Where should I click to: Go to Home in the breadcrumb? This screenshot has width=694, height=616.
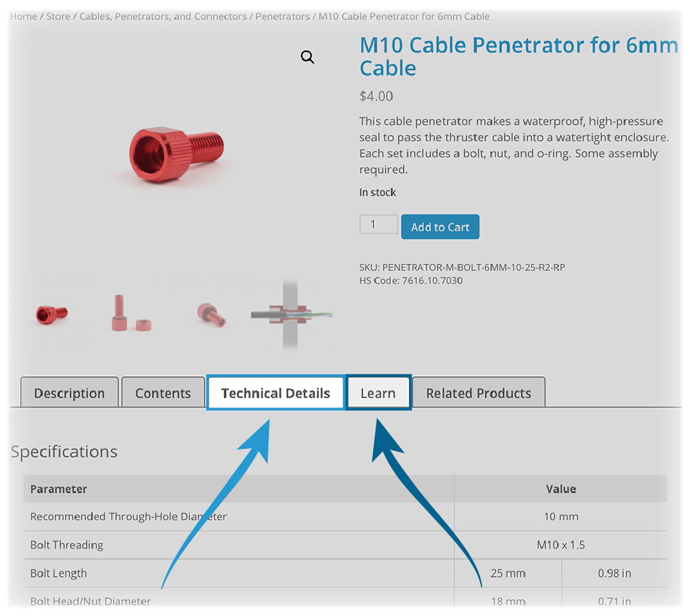(24, 16)
